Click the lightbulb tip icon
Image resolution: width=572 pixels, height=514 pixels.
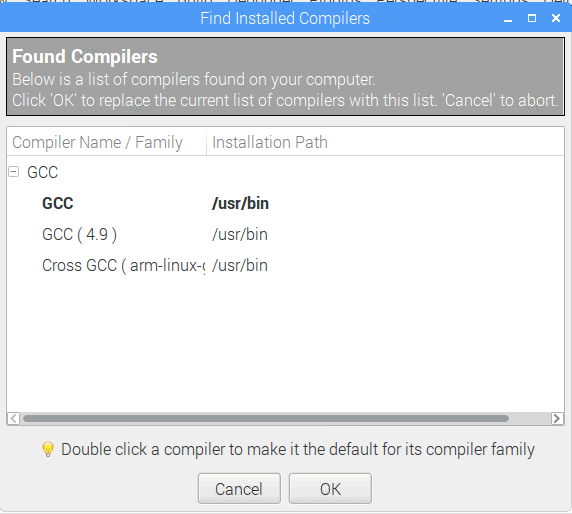tap(48, 449)
